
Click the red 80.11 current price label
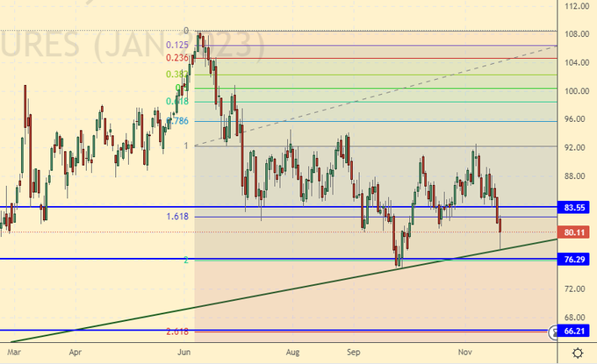[x=575, y=232]
